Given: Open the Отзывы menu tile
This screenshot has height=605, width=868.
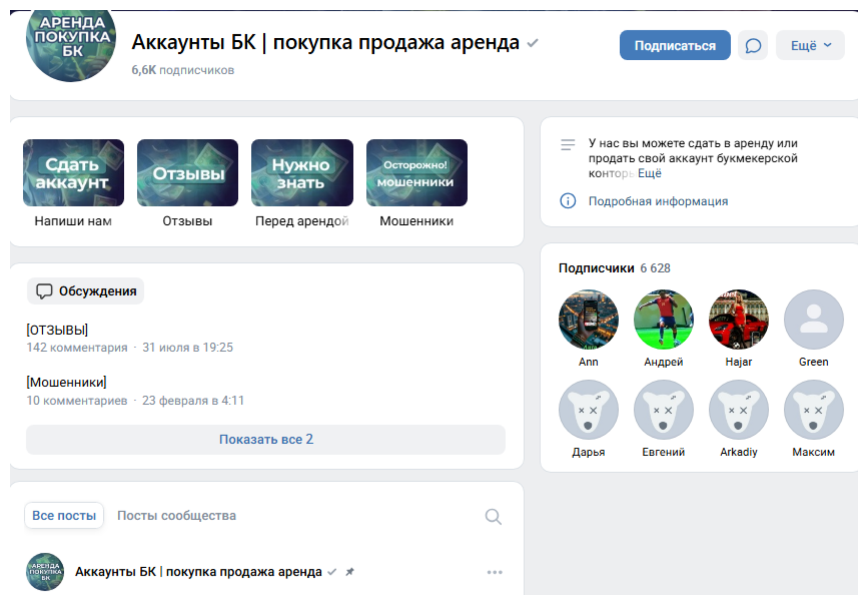Looking at the screenshot, I should (x=188, y=173).
